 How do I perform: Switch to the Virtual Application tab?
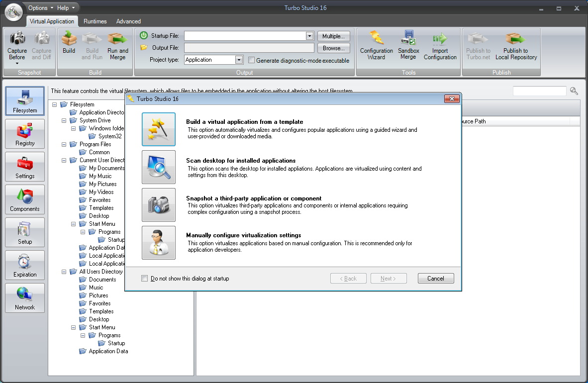click(52, 21)
